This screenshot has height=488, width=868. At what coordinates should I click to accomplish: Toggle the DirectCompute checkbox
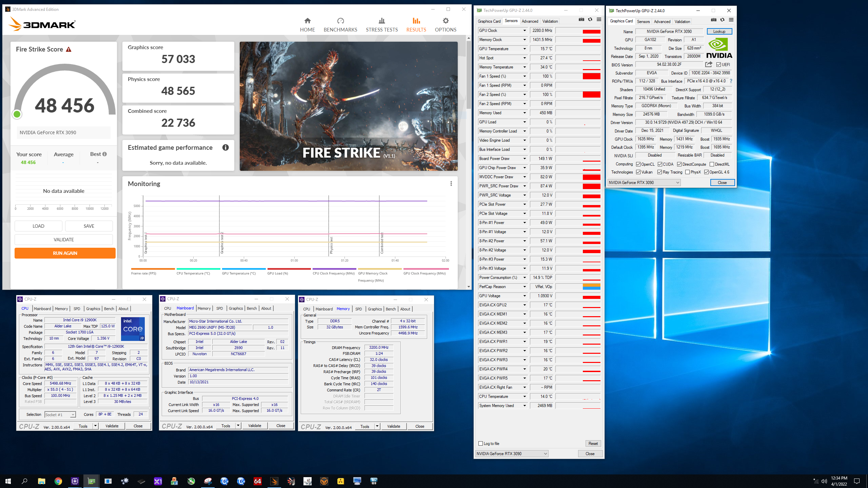(x=679, y=164)
